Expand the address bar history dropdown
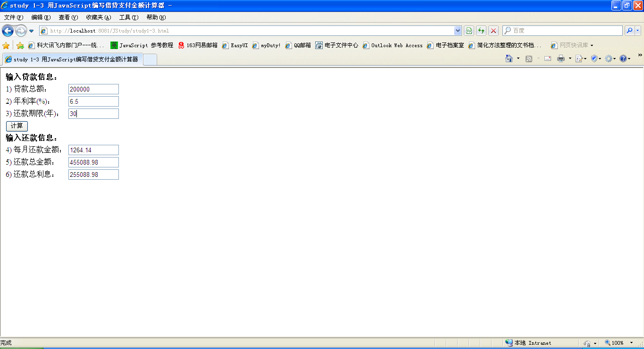Image resolution: width=644 pixels, height=349 pixels. (458, 31)
